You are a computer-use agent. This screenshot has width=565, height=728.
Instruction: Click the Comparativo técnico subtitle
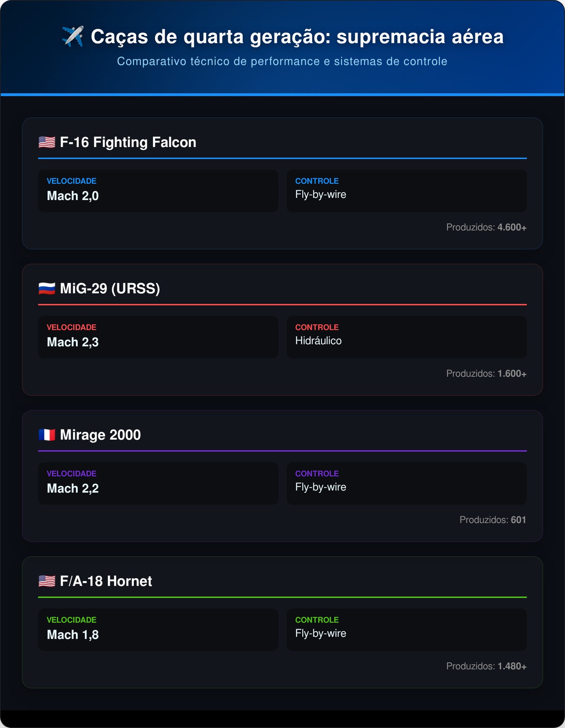point(282,61)
